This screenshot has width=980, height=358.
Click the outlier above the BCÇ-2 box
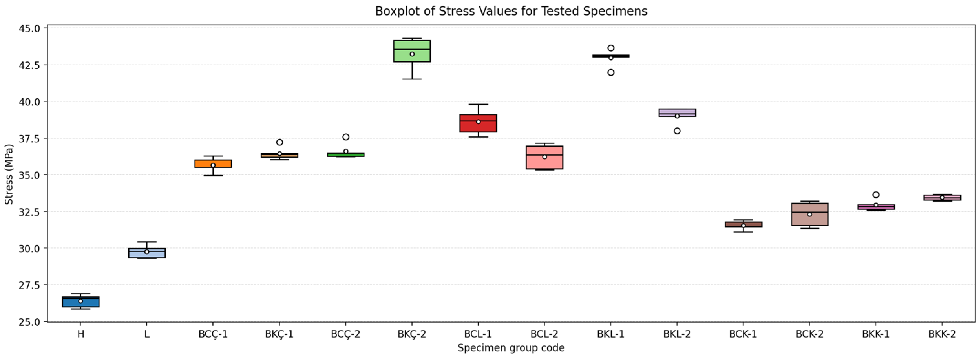point(346,137)
